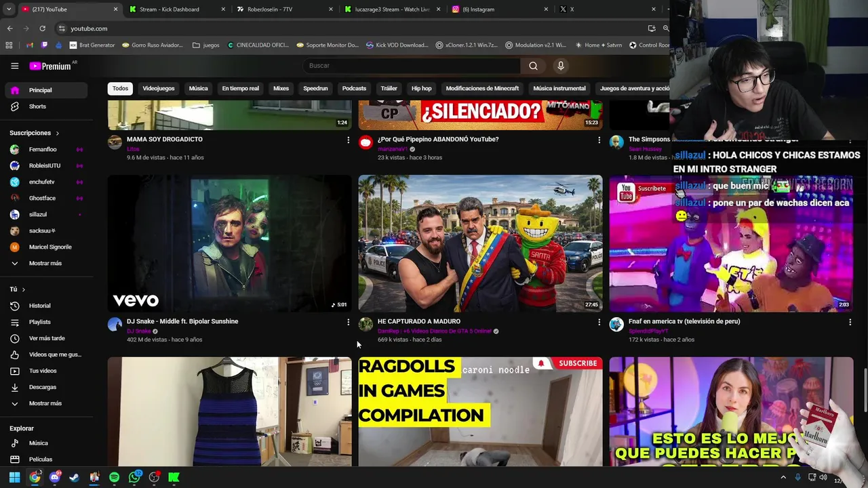This screenshot has height=488, width=868.
Task: Open Spotify from the taskbar
Action: coord(114,477)
